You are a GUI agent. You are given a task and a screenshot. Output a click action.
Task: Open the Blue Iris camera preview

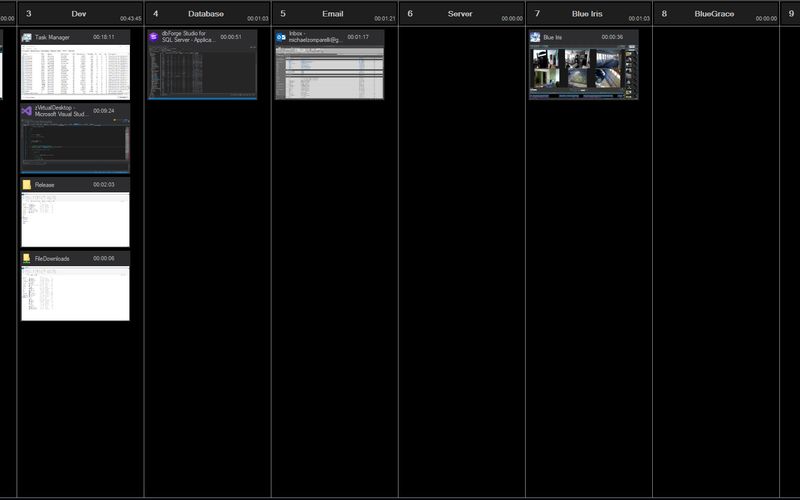tap(584, 72)
